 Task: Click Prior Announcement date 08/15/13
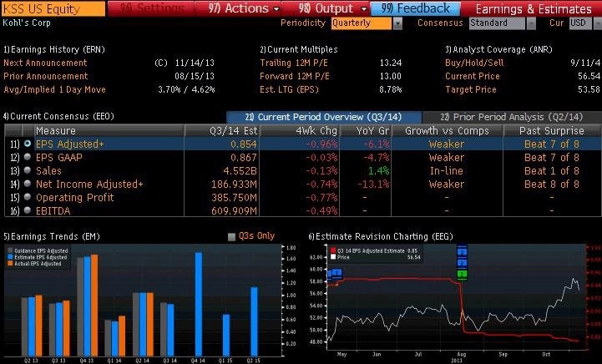point(195,76)
